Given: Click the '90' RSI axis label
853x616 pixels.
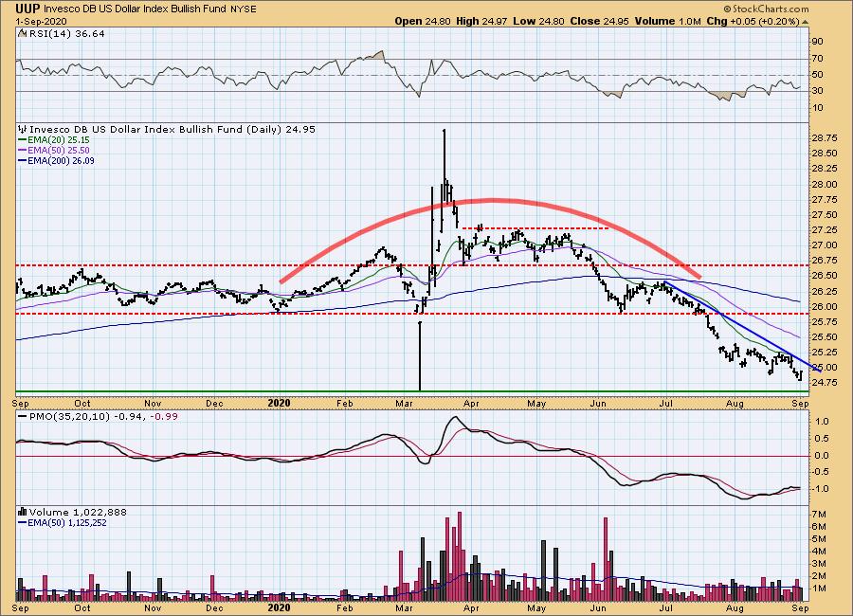Looking at the screenshot, I should point(817,42).
